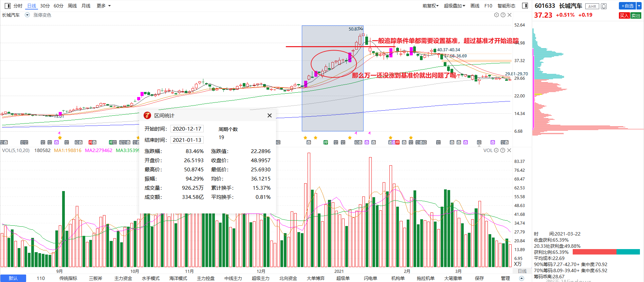Select the 周线 period tab

click(x=72, y=6)
